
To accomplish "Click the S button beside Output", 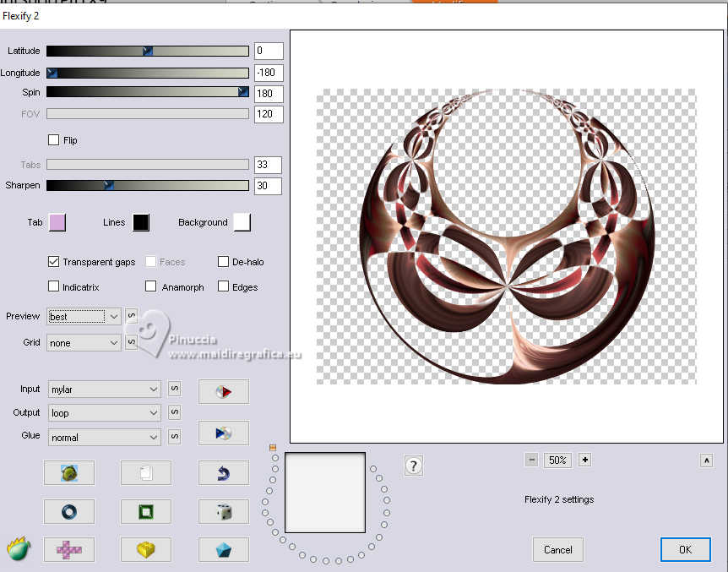I will coord(175,412).
